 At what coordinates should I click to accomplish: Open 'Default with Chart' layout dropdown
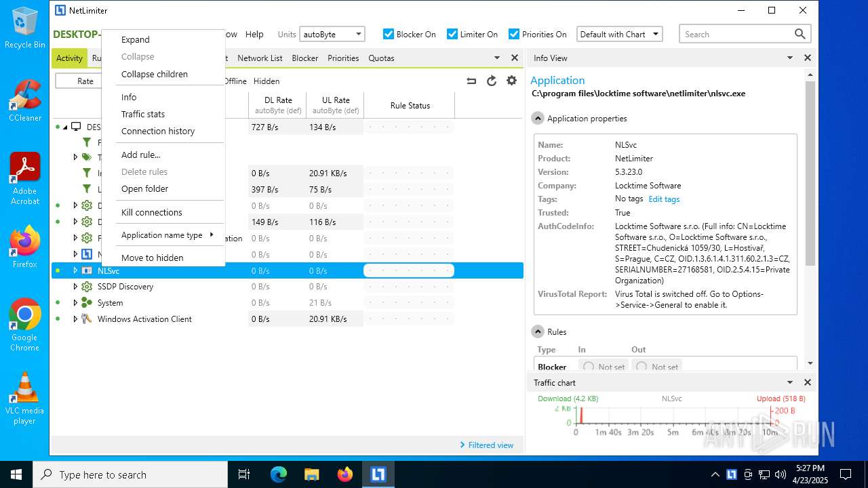pos(620,34)
